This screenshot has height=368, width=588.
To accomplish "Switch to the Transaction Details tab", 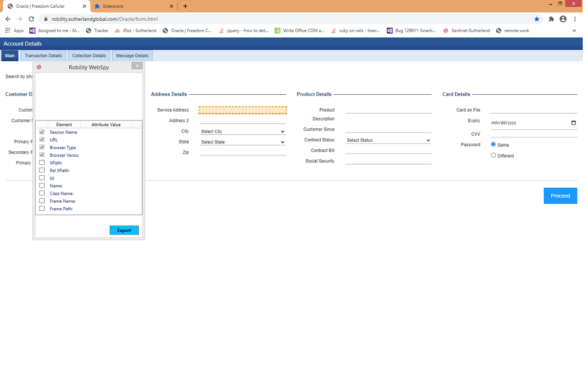I will (43, 56).
